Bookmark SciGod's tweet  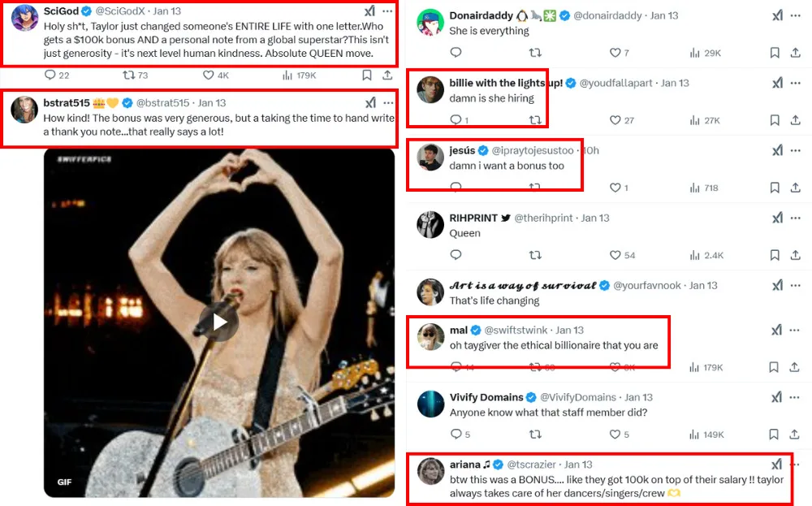[367, 76]
